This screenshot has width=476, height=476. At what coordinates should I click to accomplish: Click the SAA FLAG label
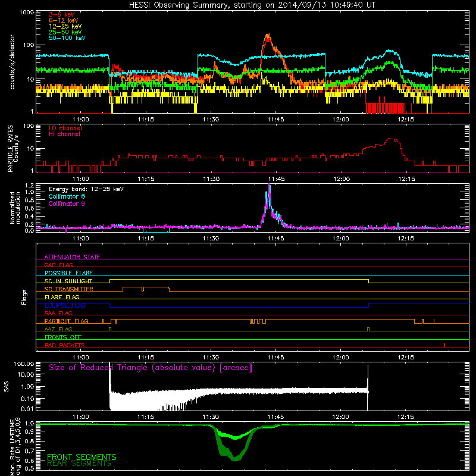click(58, 313)
